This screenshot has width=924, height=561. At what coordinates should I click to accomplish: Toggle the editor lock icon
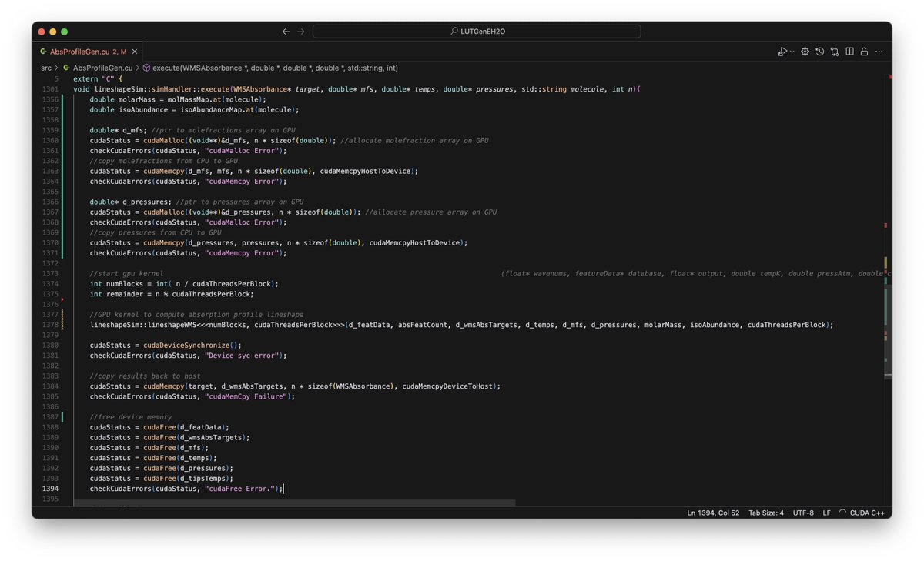[x=864, y=52]
